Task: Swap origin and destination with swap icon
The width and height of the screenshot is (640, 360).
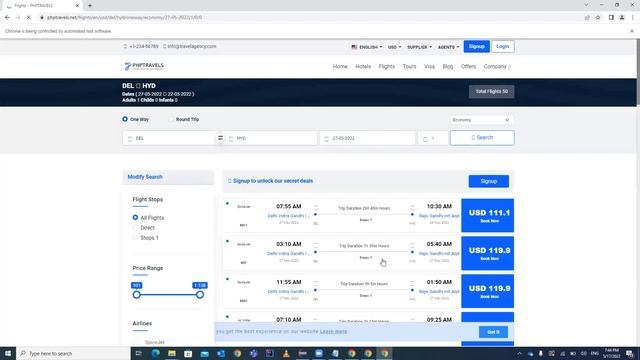Action: pos(220,138)
